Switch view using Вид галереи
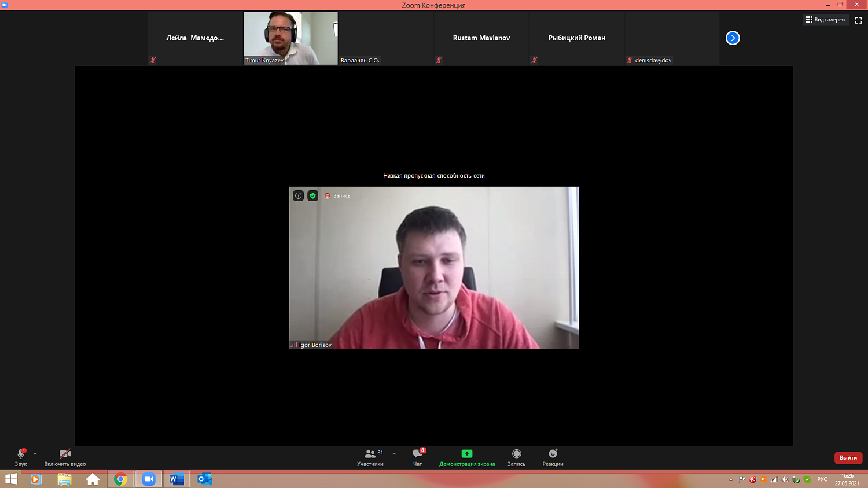 [825, 20]
